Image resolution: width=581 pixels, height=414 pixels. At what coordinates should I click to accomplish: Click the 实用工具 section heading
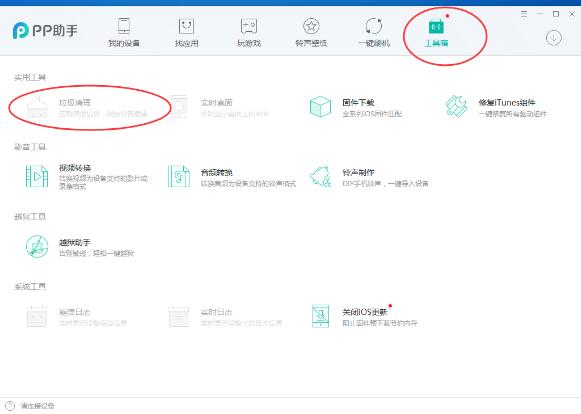[30, 77]
